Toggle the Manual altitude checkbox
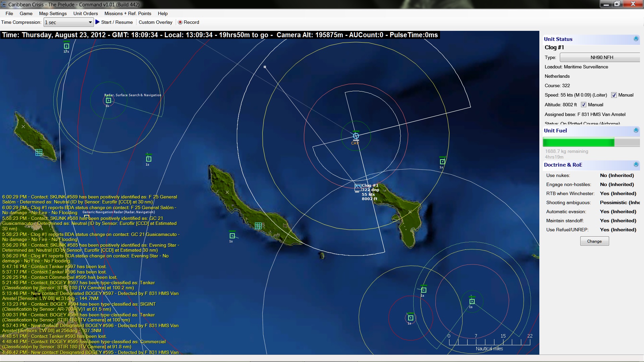 (584, 105)
